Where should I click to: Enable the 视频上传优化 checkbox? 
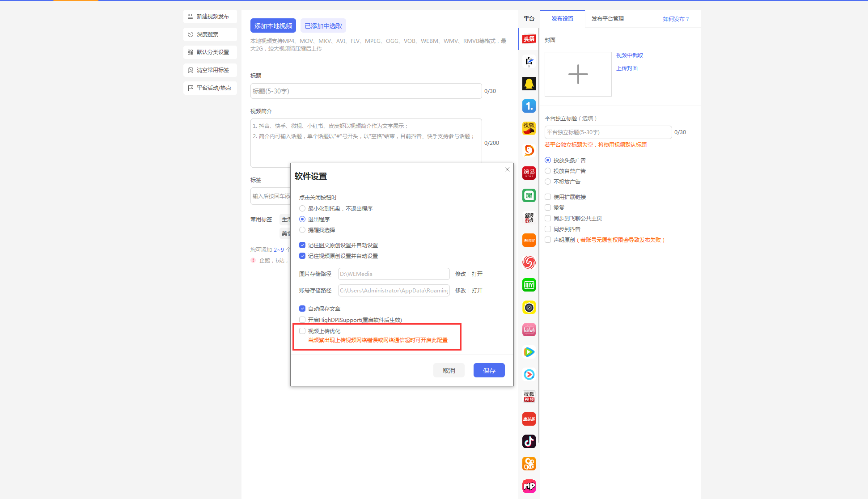302,331
